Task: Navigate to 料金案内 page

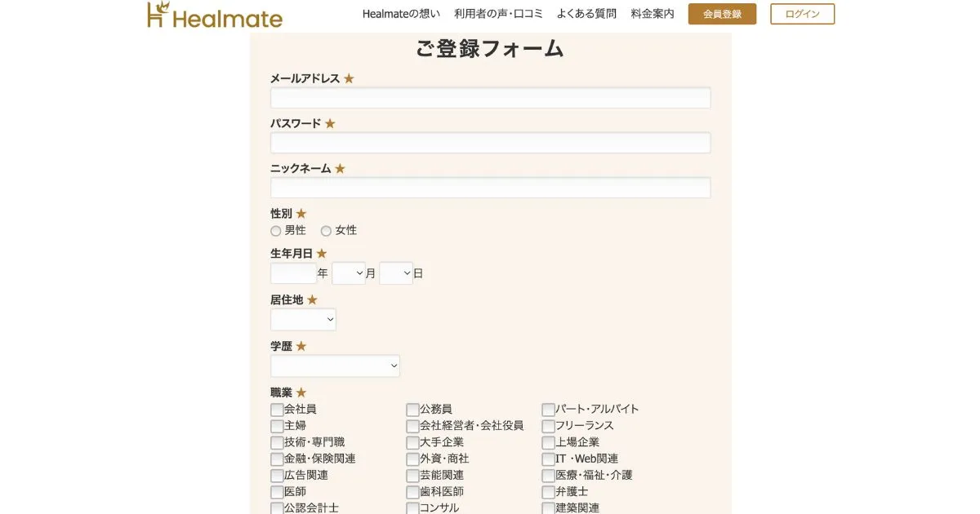Action: pyautogui.click(x=653, y=14)
